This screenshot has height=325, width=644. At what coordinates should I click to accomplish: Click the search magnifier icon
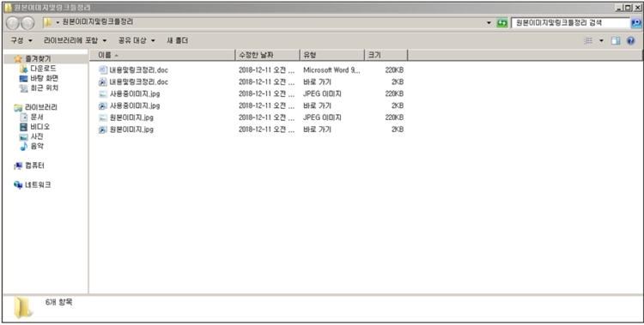[x=635, y=23]
